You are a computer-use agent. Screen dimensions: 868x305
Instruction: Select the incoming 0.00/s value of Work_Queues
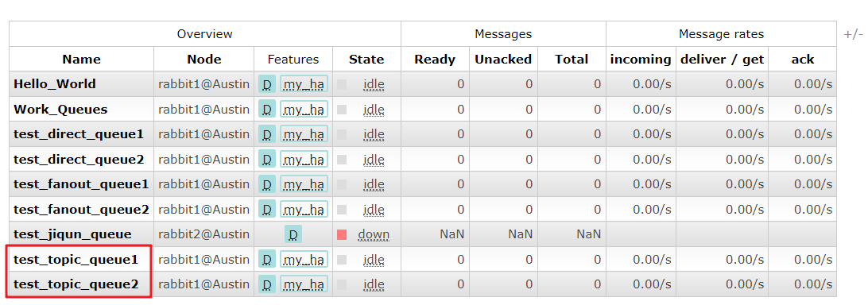(652, 110)
